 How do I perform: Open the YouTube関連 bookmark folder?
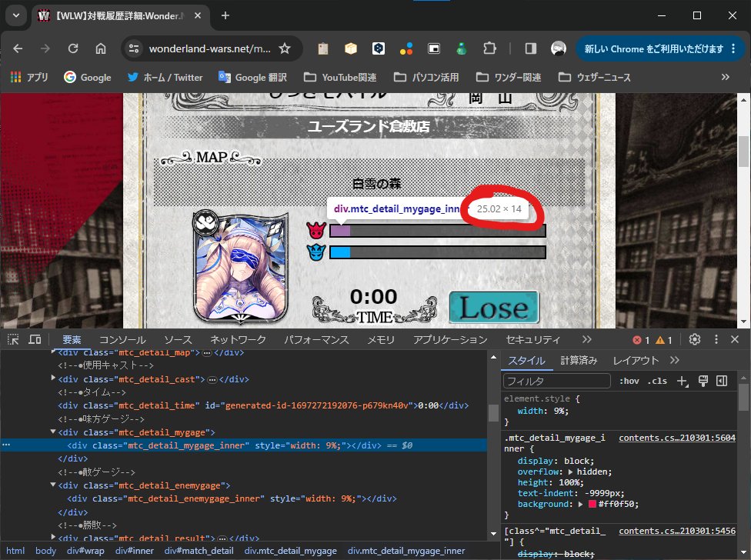point(341,77)
